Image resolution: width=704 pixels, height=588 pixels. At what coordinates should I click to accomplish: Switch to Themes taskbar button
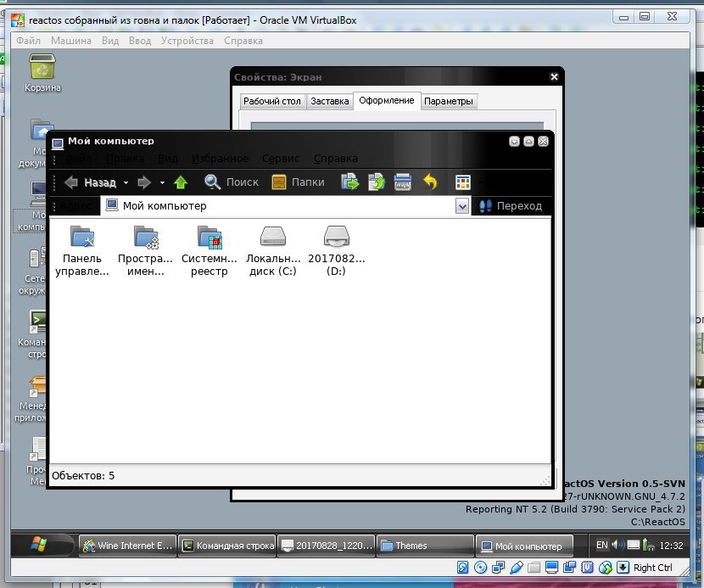coord(425,546)
